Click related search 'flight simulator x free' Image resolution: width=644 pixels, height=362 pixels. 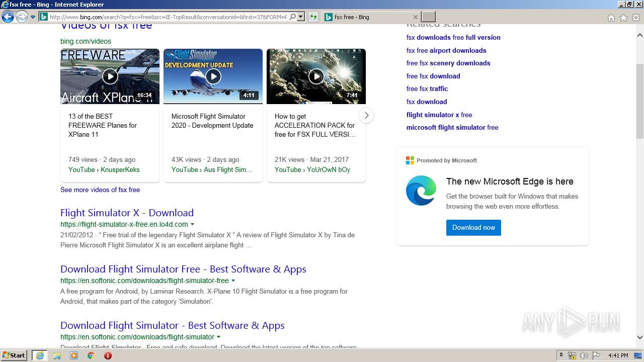439,115
